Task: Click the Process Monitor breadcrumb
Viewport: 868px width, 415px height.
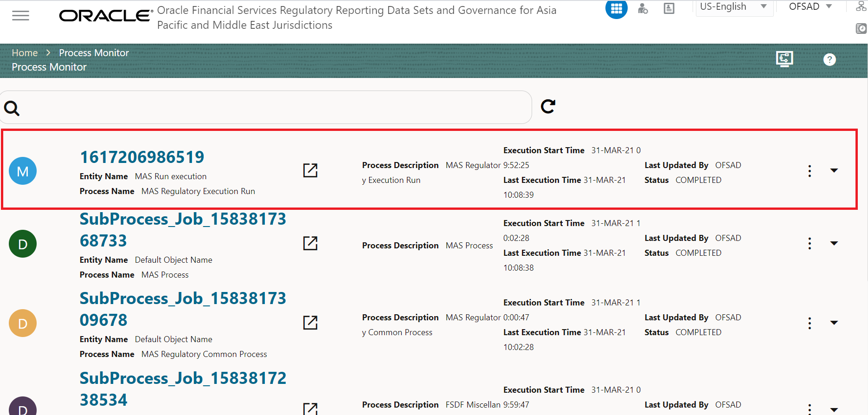Action: 94,53
